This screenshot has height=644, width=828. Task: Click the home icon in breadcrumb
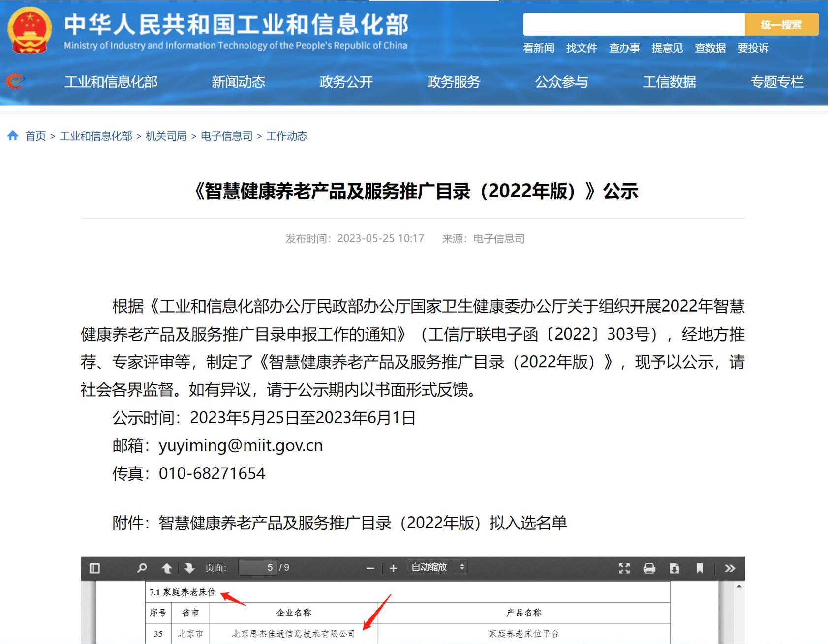click(13, 136)
